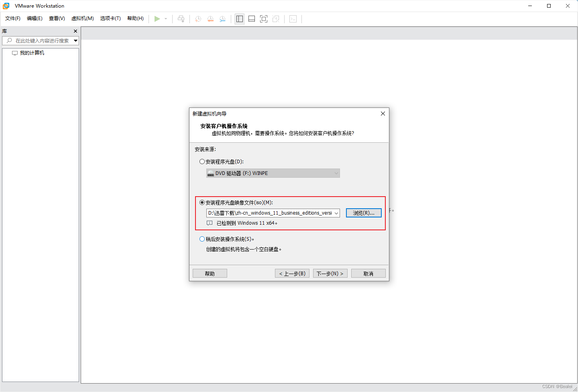Click inside the ISO file path text
This screenshot has width=578, height=392.
(x=270, y=213)
